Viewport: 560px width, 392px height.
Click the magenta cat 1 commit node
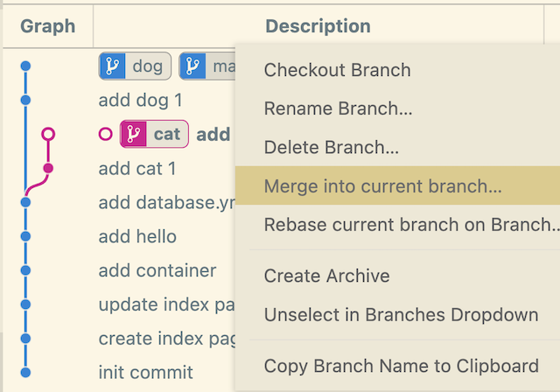click(48, 168)
